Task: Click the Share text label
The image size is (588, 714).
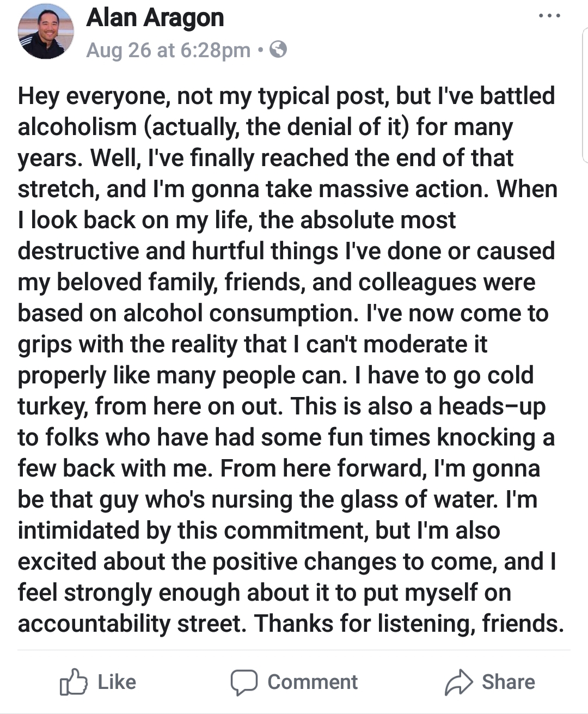Action: 509,682
